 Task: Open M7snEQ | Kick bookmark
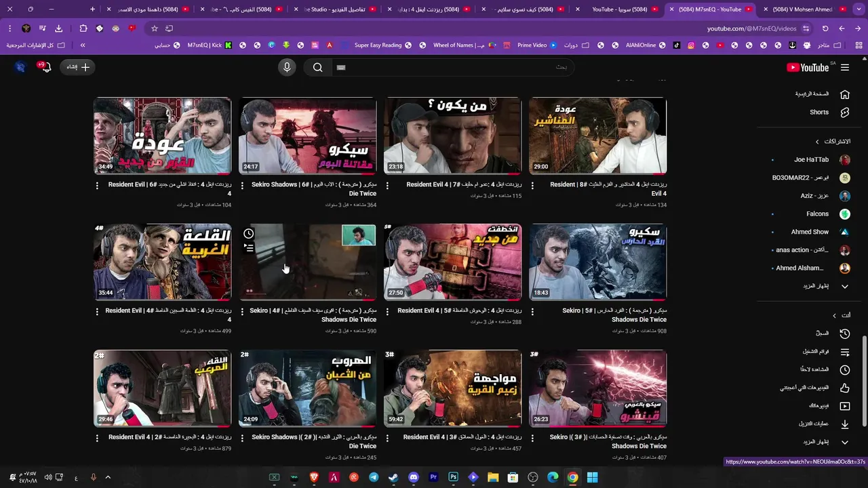coord(210,45)
